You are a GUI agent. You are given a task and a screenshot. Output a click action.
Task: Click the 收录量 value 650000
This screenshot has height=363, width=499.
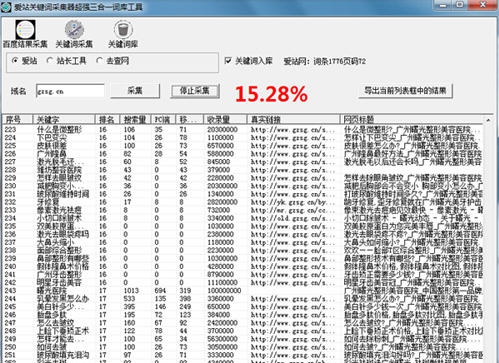tap(218, 307)
